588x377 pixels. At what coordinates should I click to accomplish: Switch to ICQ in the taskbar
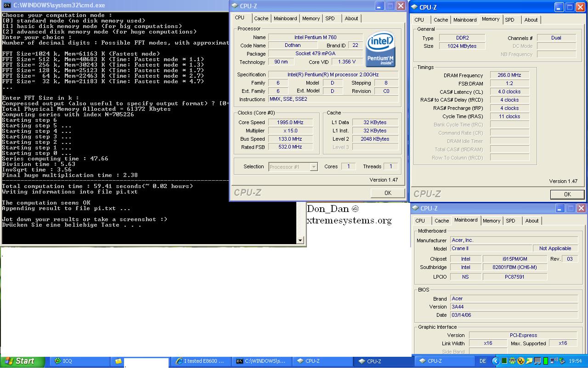(x=80, y=361)
